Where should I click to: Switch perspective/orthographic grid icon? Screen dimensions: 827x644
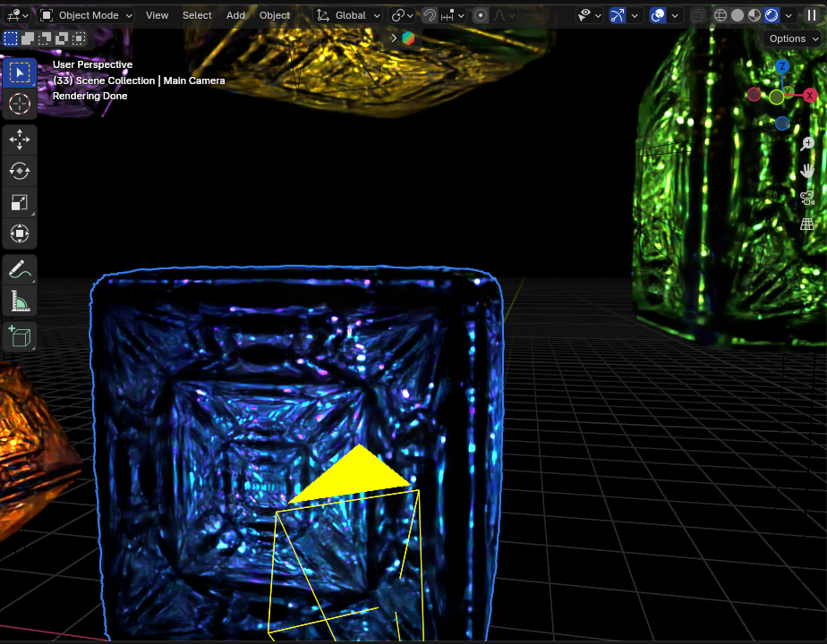[807, 225]
